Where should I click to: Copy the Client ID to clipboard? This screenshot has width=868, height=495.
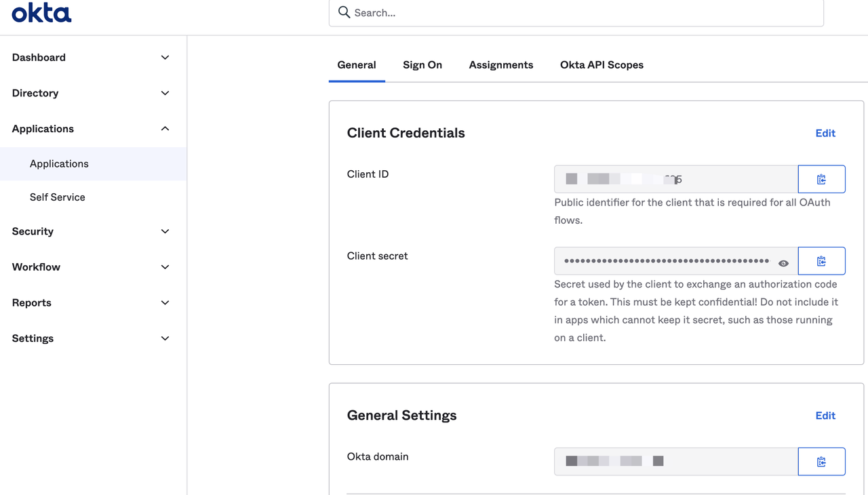pos(821,180)
